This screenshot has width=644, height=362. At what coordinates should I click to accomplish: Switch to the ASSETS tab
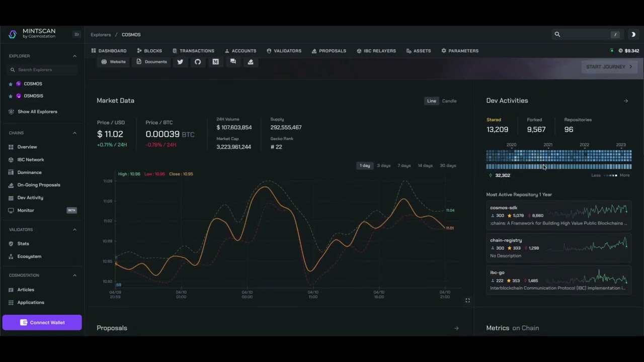(419, 51)
